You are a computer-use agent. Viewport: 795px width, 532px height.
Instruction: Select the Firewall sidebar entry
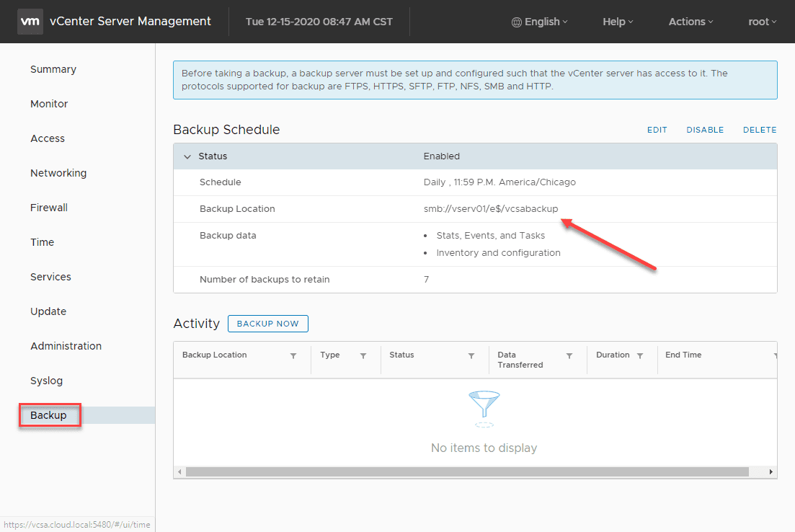point(48,207)
